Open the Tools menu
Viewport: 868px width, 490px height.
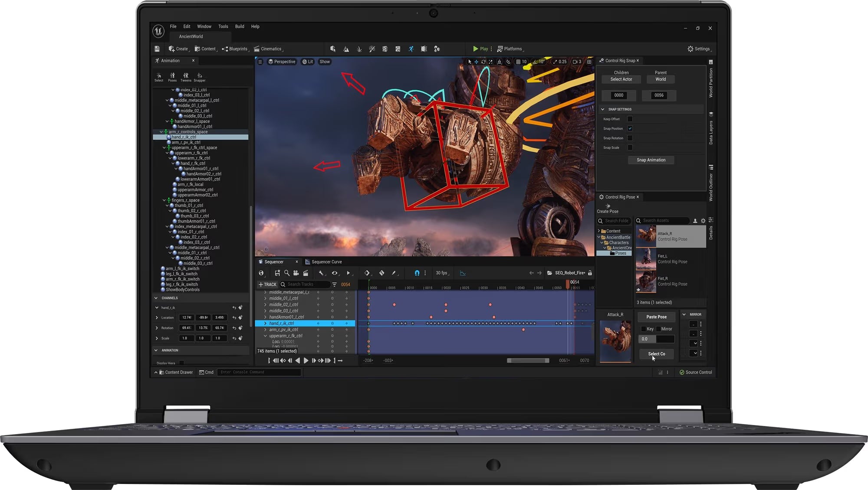tap(223, 26)
